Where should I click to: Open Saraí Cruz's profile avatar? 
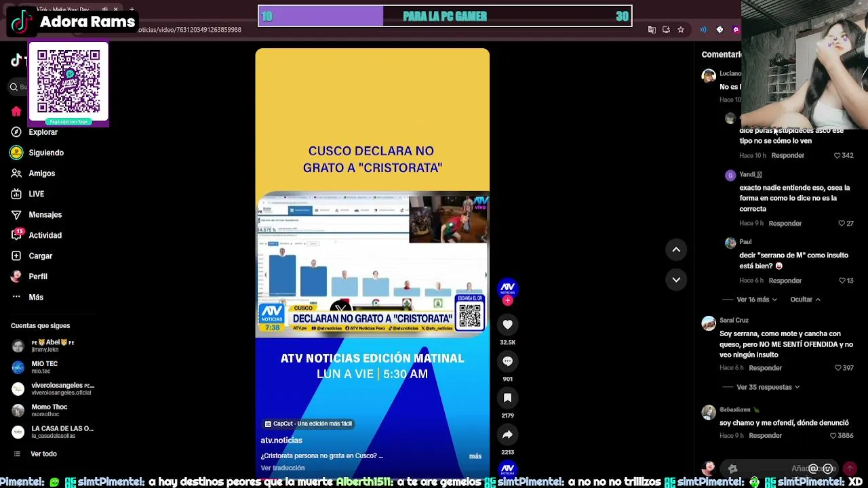pos(709,324)
